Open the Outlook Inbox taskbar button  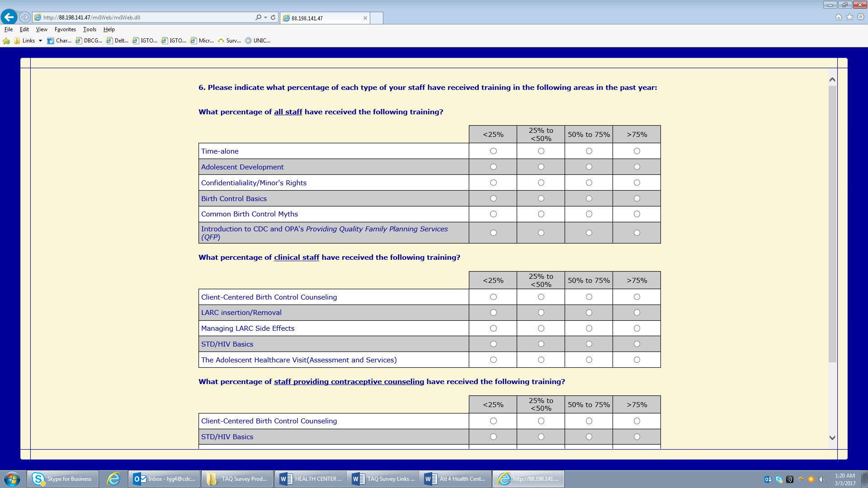165,479
